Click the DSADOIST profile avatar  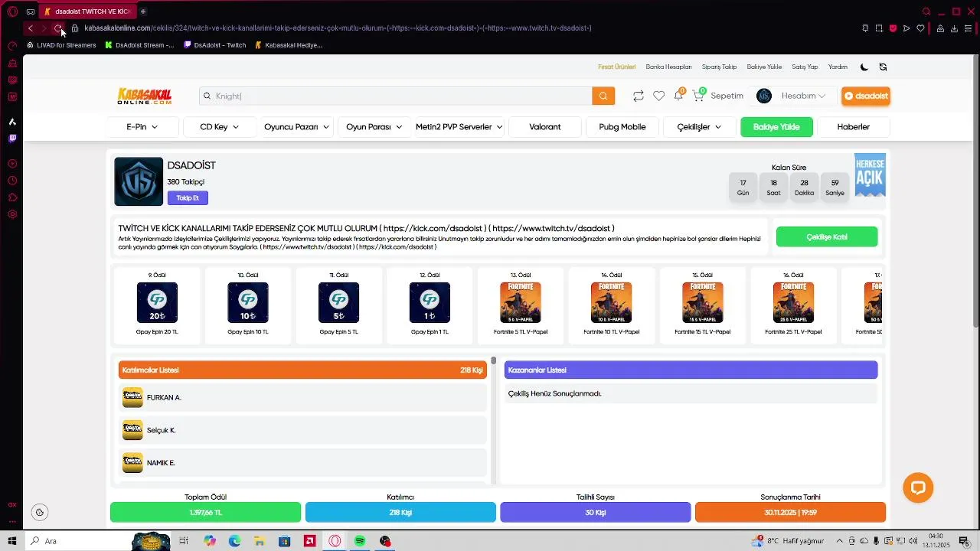(x=139, y=181)
